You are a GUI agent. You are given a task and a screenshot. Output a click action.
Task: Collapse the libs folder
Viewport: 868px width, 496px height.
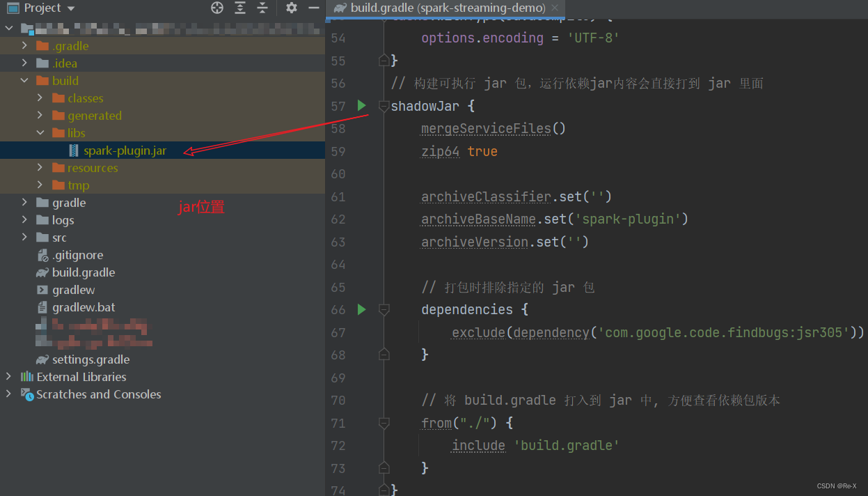coord(40,133)
